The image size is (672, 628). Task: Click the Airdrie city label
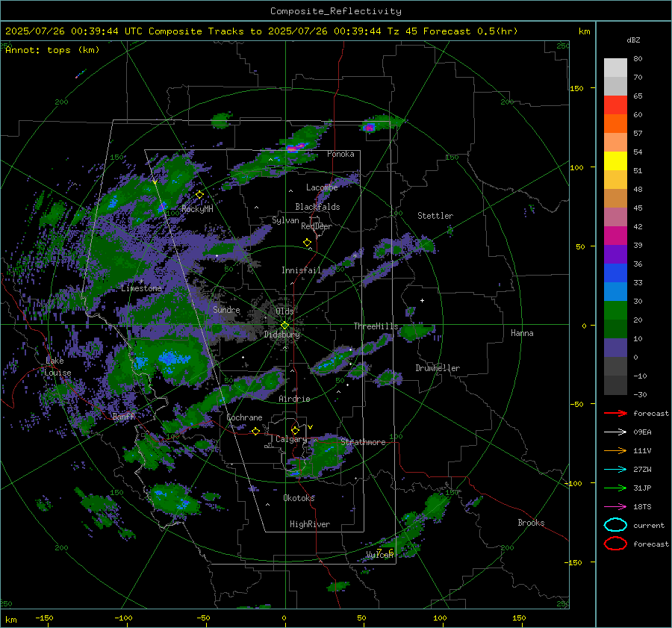[x=294, y=399]
